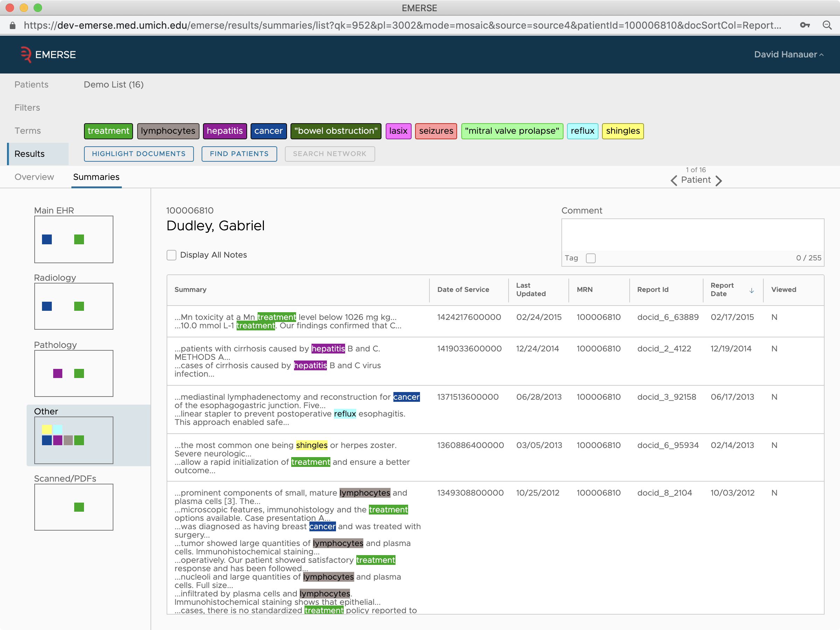Open the Patients sidebar item
Image resolution: width=840 pixels, height=630 pixels.
[31, 85]
